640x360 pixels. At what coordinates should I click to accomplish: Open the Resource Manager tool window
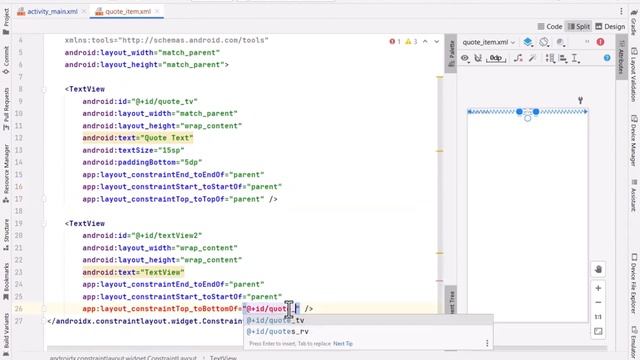tap(6, 174)
